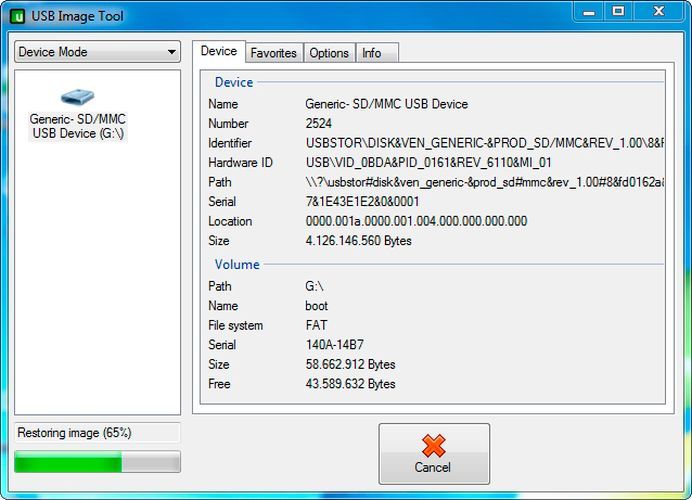Screen dimensions: 692x500
Task: Click the Identifier value starting USBSTOR\DISK
Action: [485, 143]
